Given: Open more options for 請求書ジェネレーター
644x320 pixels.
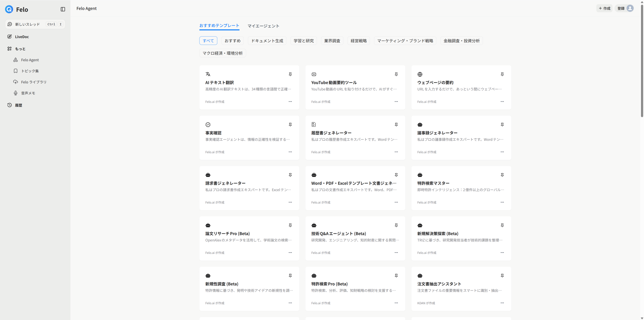Looking at the screenshot, I should (290, 202).
